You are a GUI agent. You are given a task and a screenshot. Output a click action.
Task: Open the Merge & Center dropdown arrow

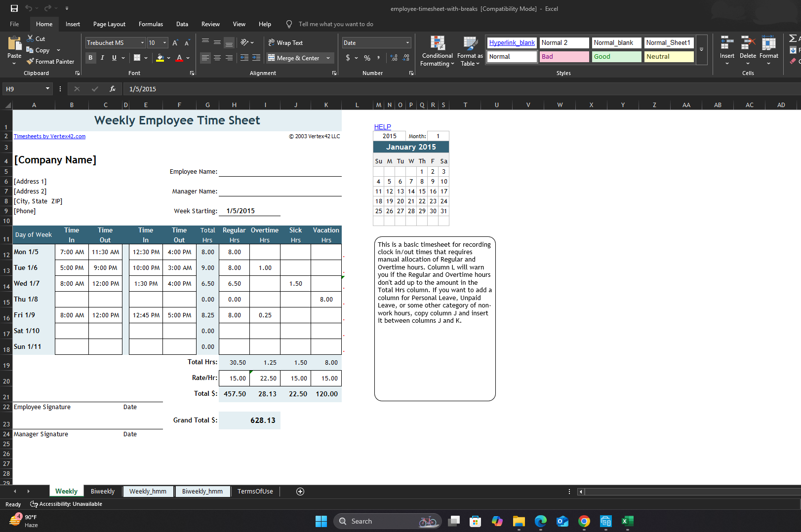[x=328, y=58]
